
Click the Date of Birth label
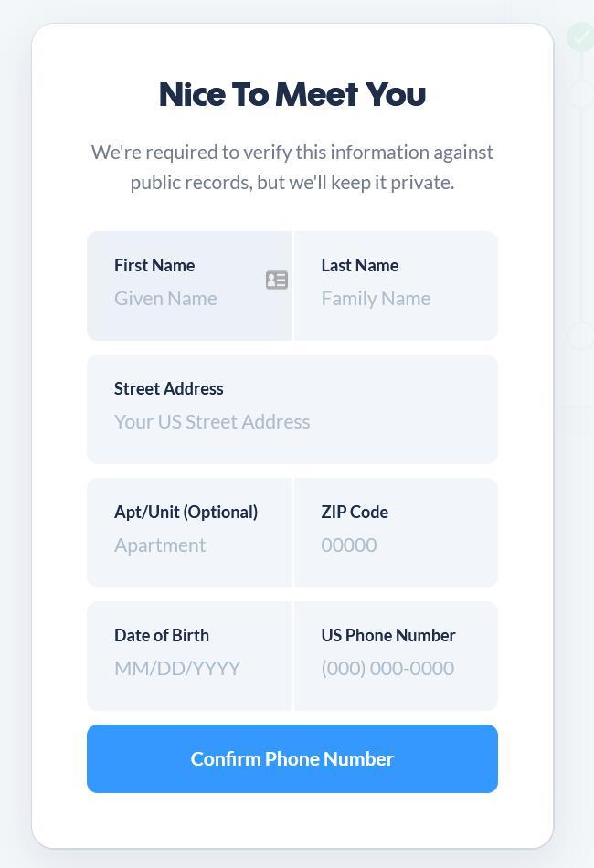tap(162, 636)
